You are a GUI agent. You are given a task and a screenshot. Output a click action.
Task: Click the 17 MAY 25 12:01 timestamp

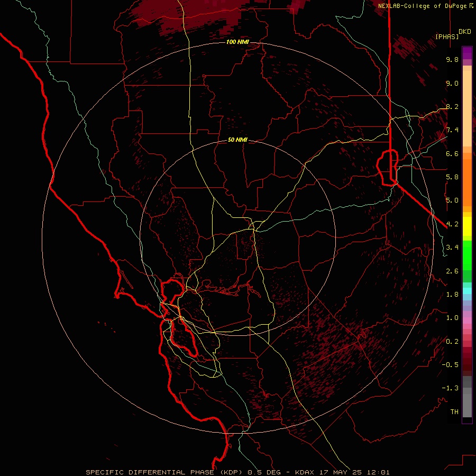pyautogui.click(x=354, y=472)
